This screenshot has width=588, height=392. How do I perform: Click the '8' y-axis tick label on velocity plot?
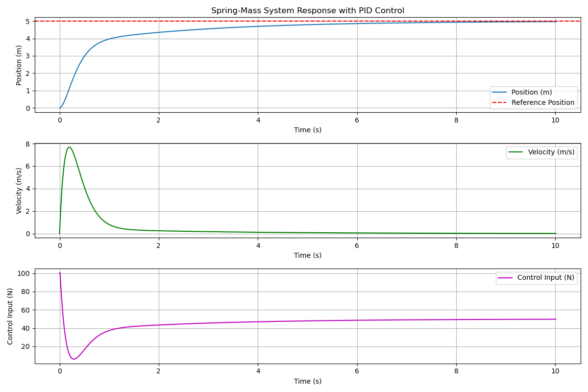28,144
